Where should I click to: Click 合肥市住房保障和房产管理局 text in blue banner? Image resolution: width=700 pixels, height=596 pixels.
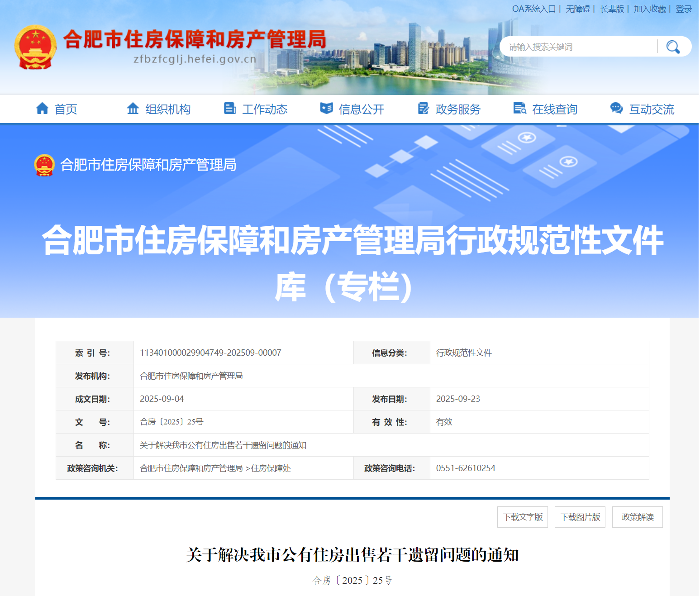(148, 165)
